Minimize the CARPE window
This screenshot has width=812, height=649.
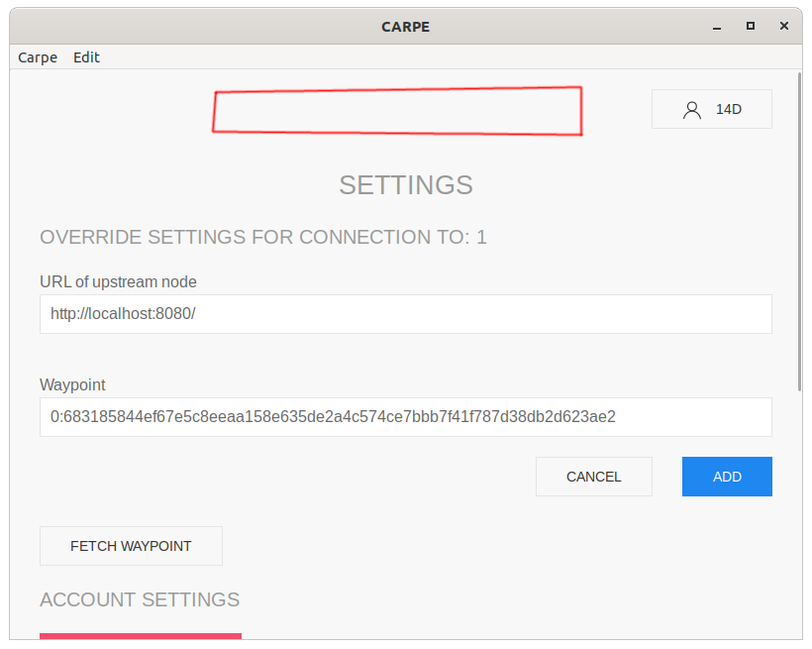[715, 27]
